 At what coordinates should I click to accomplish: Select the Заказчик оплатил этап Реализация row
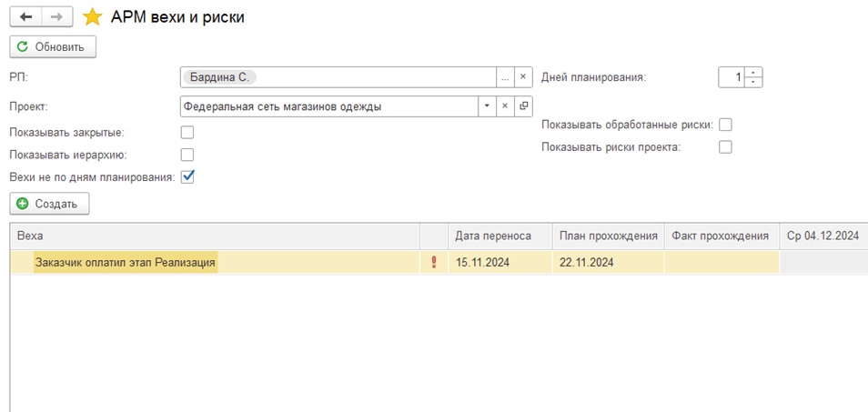pos(126,263)
